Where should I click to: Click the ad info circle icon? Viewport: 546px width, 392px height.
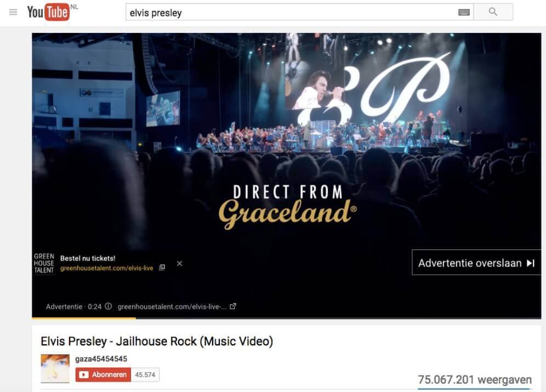tap(109, 306)
